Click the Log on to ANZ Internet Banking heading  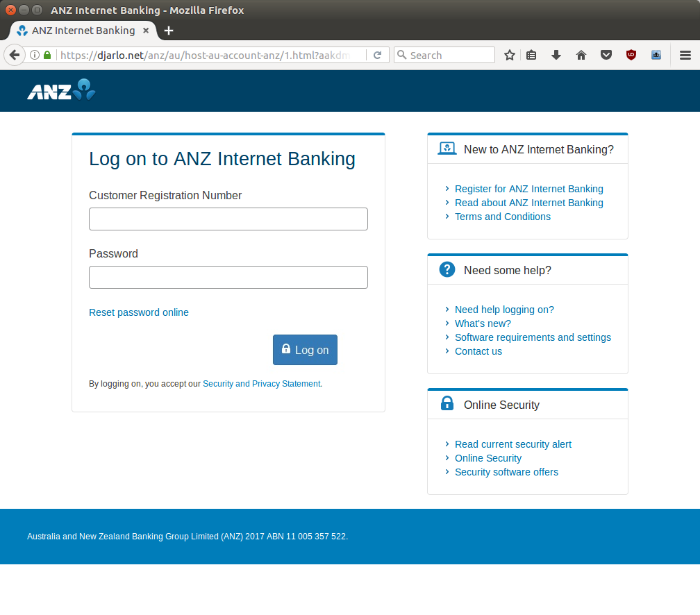pyautogui.click(x=222, y=159)
